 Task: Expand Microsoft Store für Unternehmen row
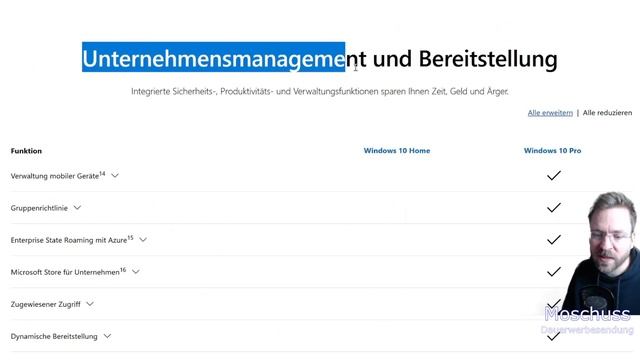136,271
